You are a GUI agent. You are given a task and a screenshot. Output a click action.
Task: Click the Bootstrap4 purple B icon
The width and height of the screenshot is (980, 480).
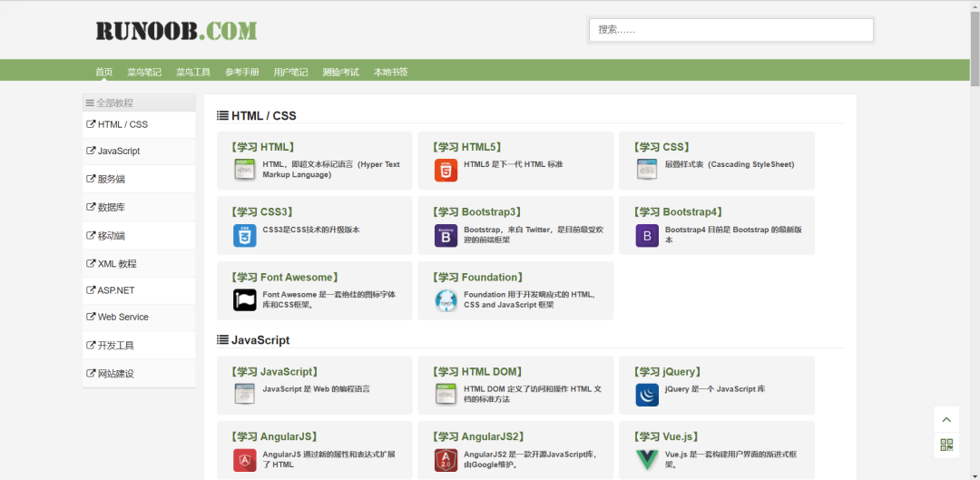[647, 235]
